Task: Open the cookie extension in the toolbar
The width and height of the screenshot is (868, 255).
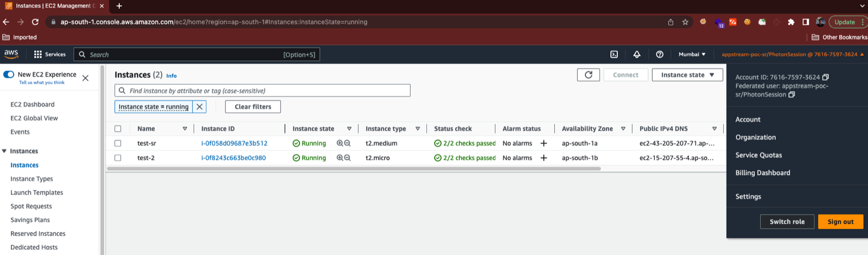Action: [x=747, y=22]
